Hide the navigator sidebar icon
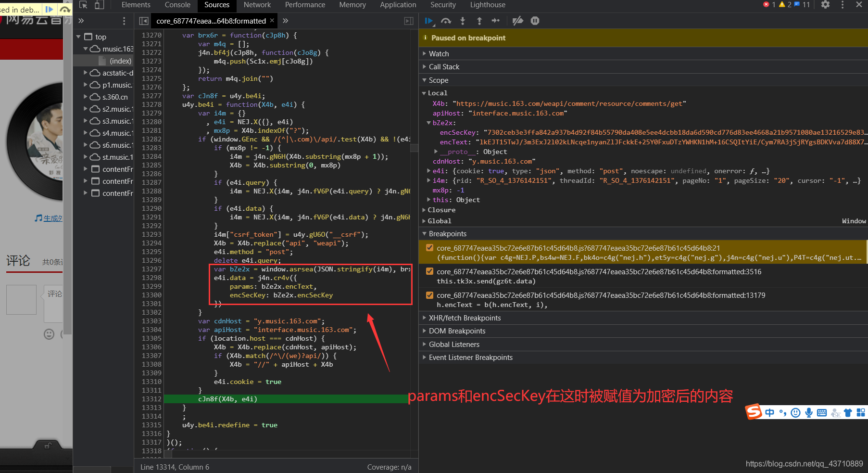Screen dimensions: 868x473 [x=143, y=21]
